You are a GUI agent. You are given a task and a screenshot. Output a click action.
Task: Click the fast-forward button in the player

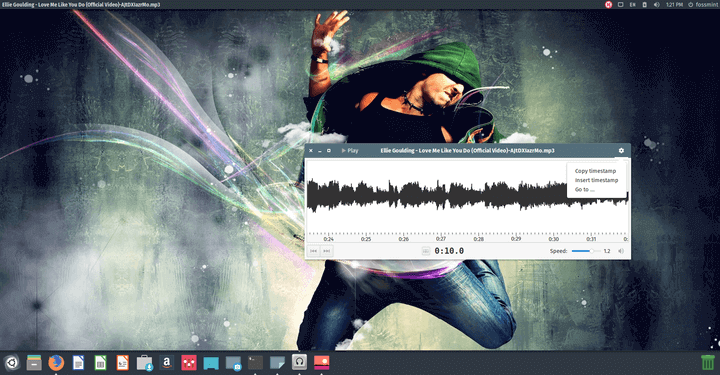pos(326,251)
